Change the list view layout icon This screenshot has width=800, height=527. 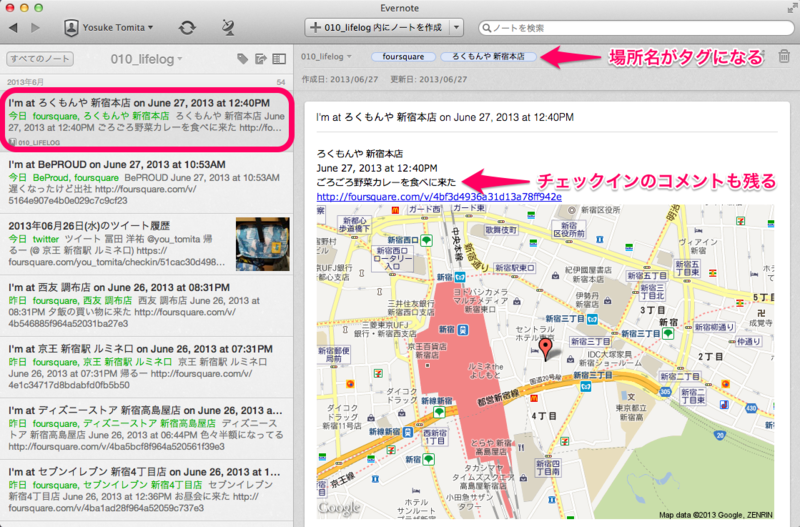(x=279, y=59)
